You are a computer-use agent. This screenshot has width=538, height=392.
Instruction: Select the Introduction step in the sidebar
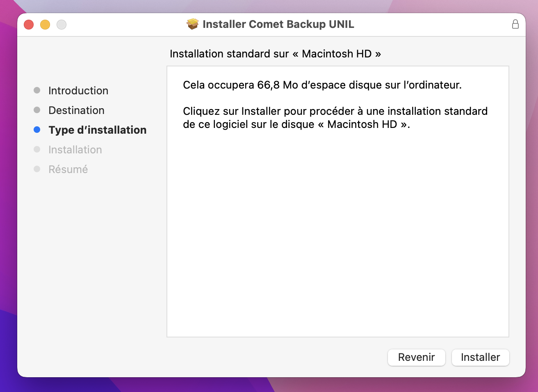click(x=78, y=91)
